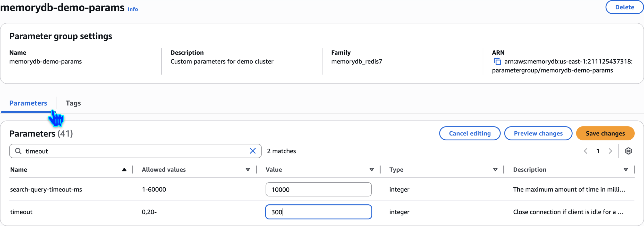Edit the search-query-timeout-ms value field
The width and height of the screenshot is (644, 226).
point(318,189)
